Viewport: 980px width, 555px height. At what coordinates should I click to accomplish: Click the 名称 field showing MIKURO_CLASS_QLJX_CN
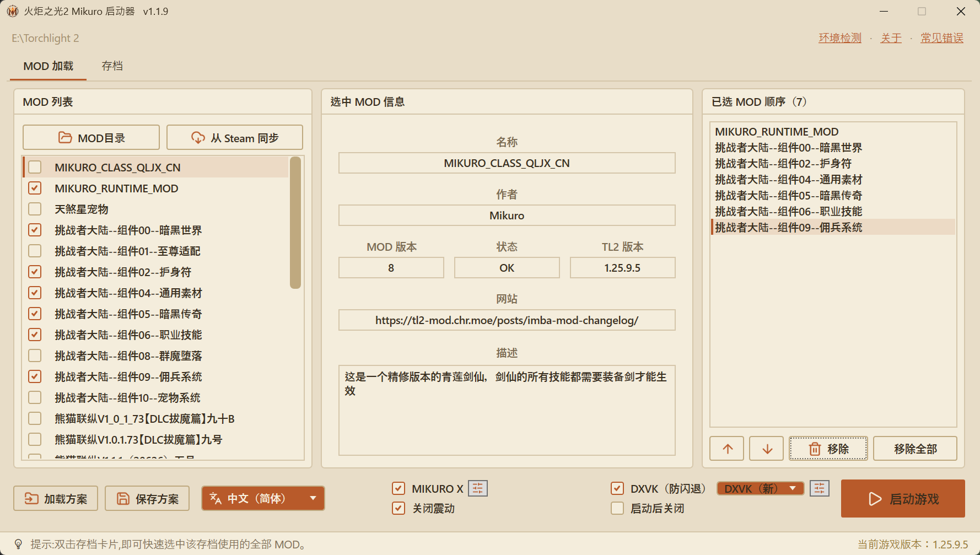(x=507, y=163)
